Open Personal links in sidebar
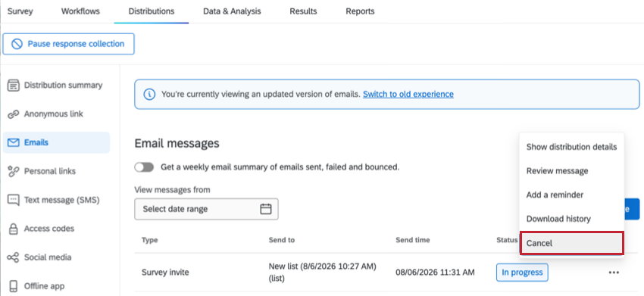This screenshot has height=296, width=644. (56, 171)
